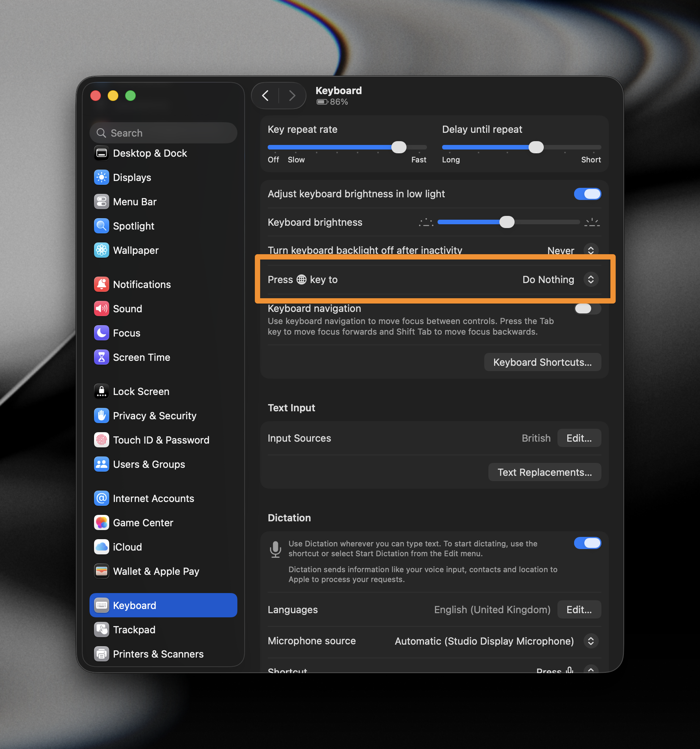
Task: Select the Menu Bar sidebar icon
Action: coord(101,202)
